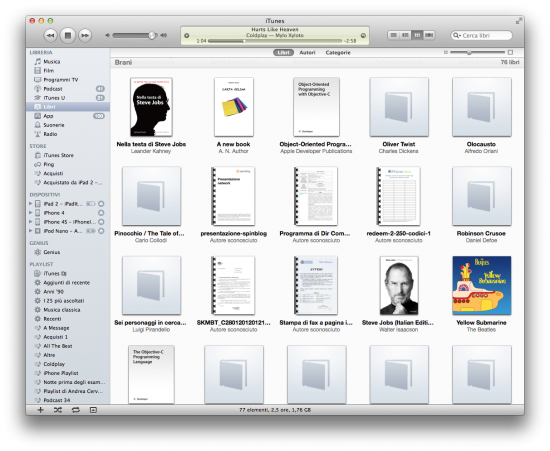The image size is (550, 451).
Task: Seek in the Hurts Like Heaven progress bar
Action: 275,41
